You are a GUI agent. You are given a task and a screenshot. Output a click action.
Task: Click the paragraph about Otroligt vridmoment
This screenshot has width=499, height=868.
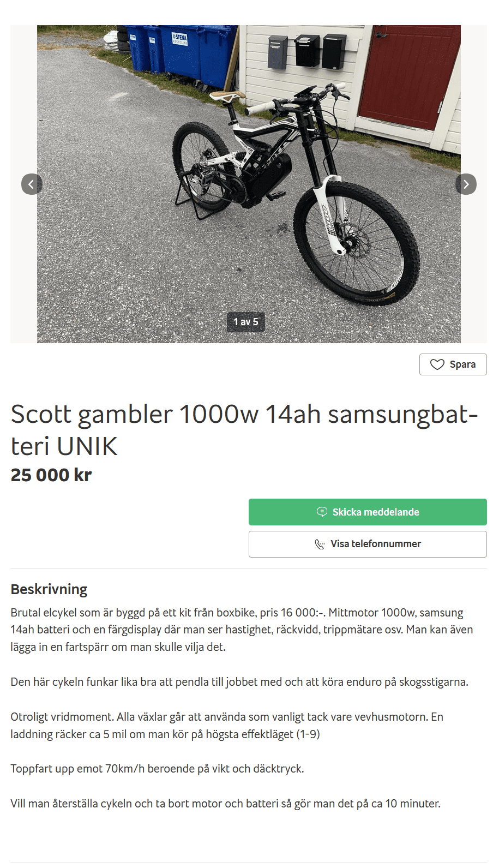coord(227,725)
